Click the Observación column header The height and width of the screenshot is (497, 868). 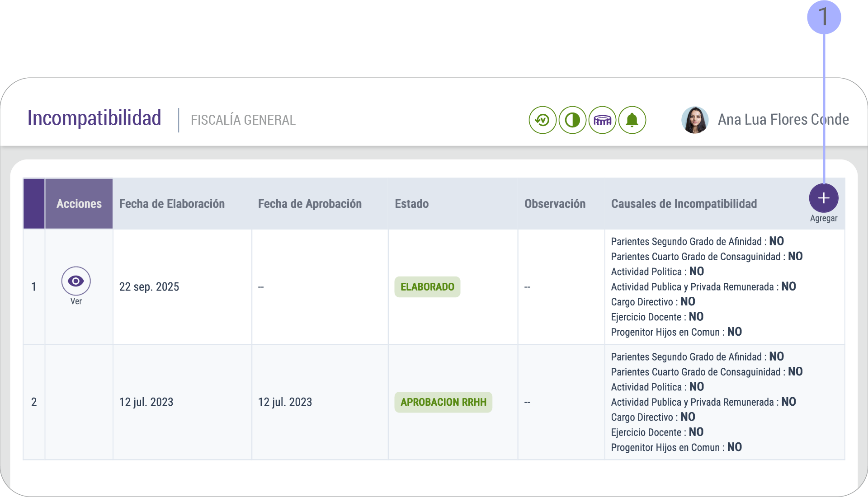[x=555, y=204]
